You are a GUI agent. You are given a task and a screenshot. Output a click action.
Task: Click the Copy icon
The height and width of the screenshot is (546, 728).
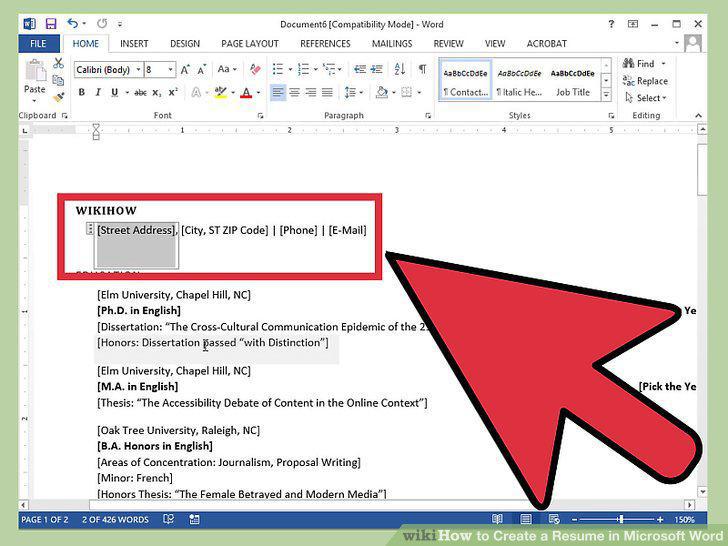(58, 80)
